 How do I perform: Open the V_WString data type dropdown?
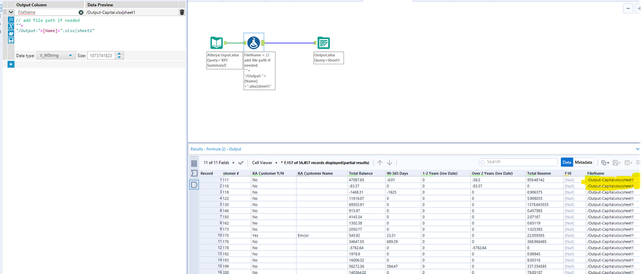pyautogui.click(x=56, y=56)
